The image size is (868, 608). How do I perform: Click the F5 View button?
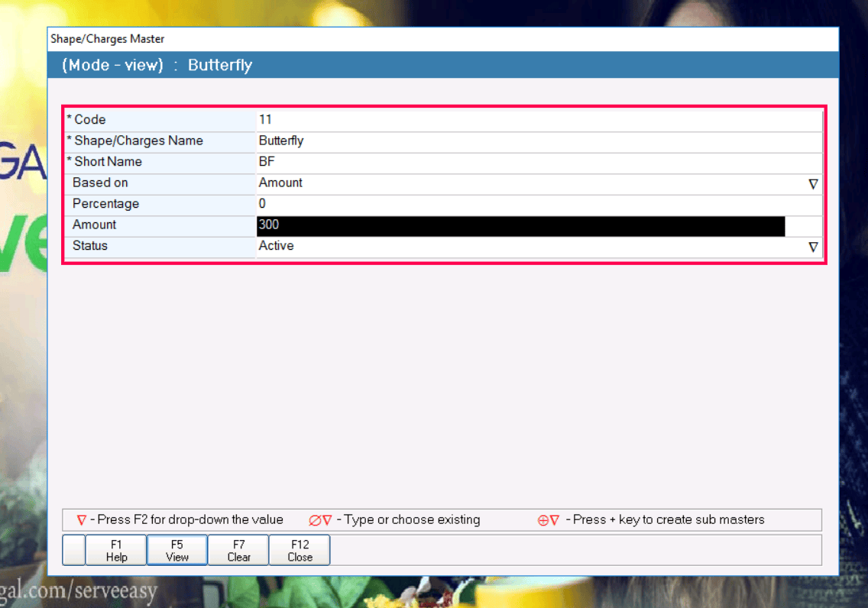tap(177, 551)
